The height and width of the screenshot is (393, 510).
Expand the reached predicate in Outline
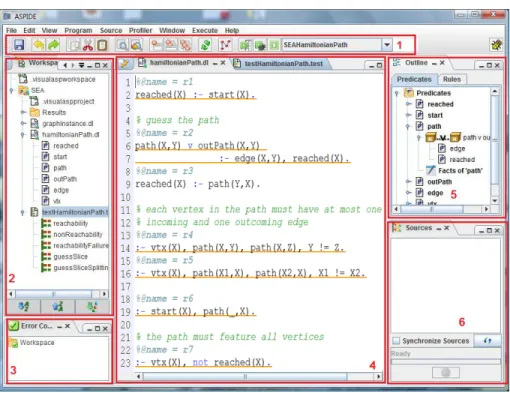[408, 104]
